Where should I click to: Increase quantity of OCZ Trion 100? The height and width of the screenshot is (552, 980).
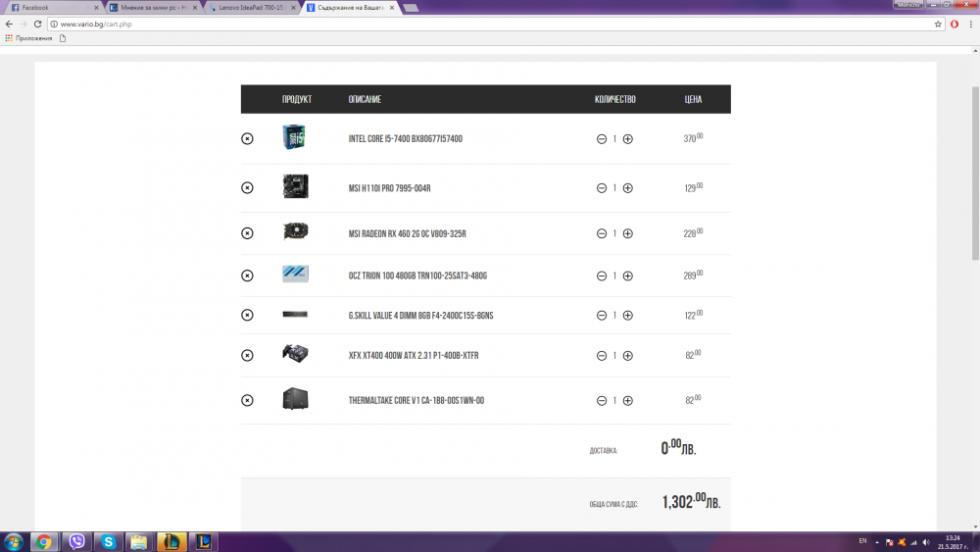pyautogui.click(x=627, y=276)
